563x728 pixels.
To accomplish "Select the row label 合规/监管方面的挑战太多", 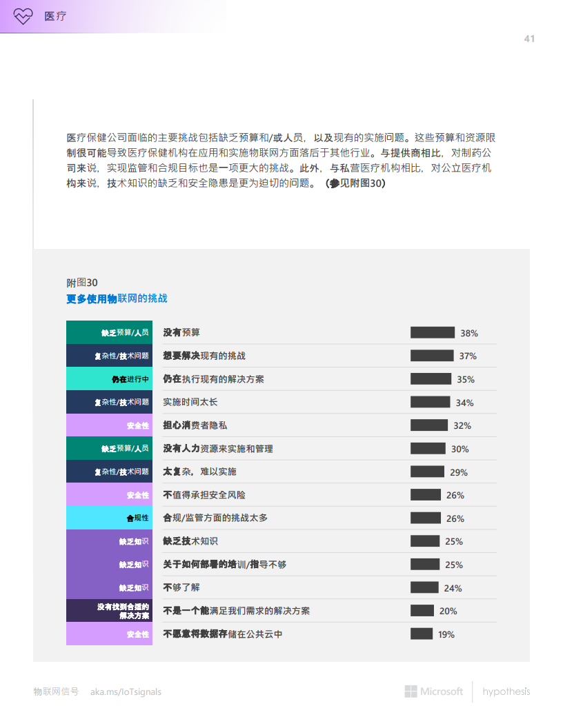I will [x=215, y=518].
